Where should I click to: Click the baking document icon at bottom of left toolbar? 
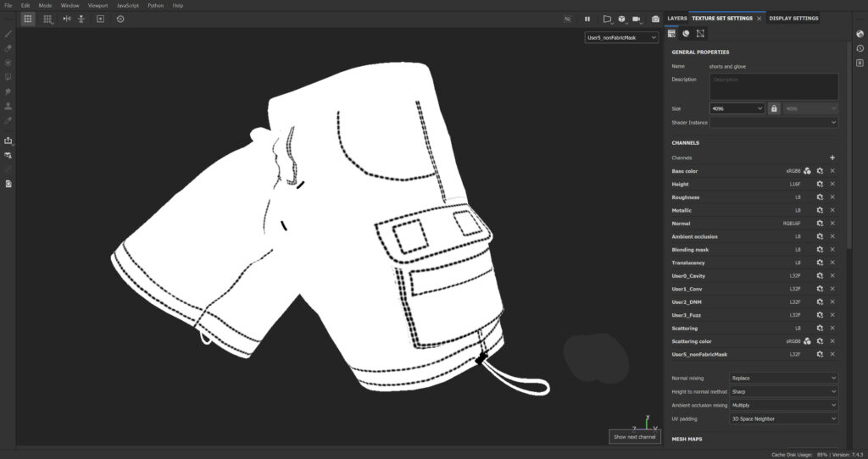(8, 184)
